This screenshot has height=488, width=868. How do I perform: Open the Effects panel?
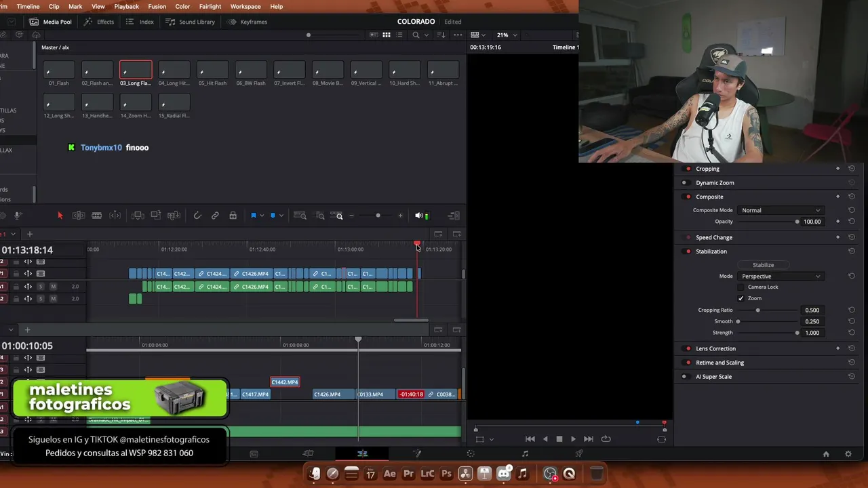point(99,22)
